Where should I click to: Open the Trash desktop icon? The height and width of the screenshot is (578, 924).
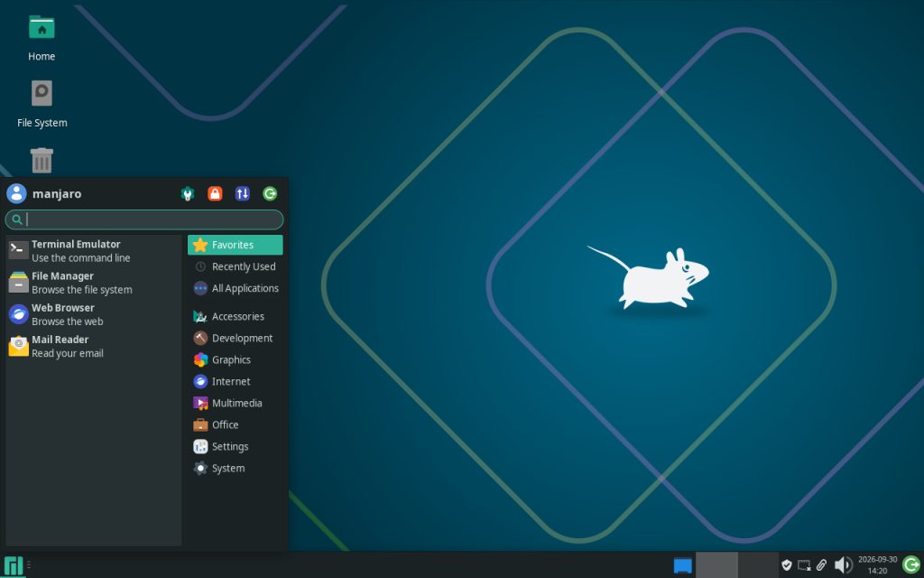42,161
